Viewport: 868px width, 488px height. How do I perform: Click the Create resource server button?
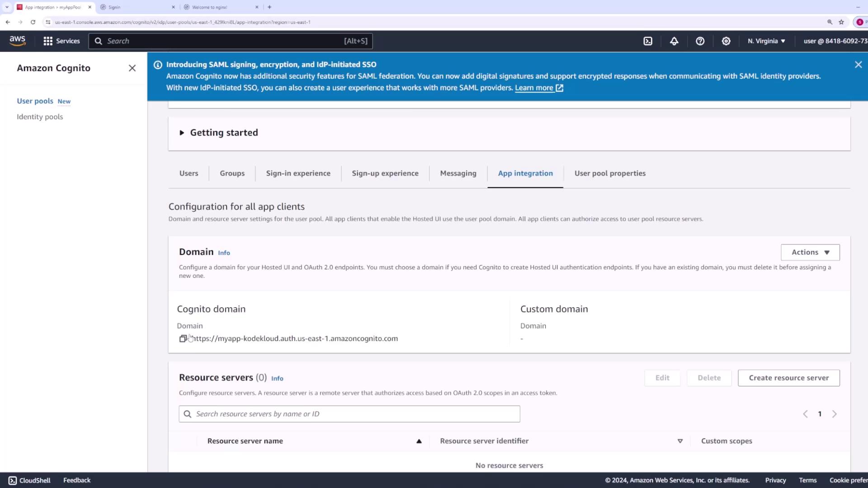coord(788,378)
